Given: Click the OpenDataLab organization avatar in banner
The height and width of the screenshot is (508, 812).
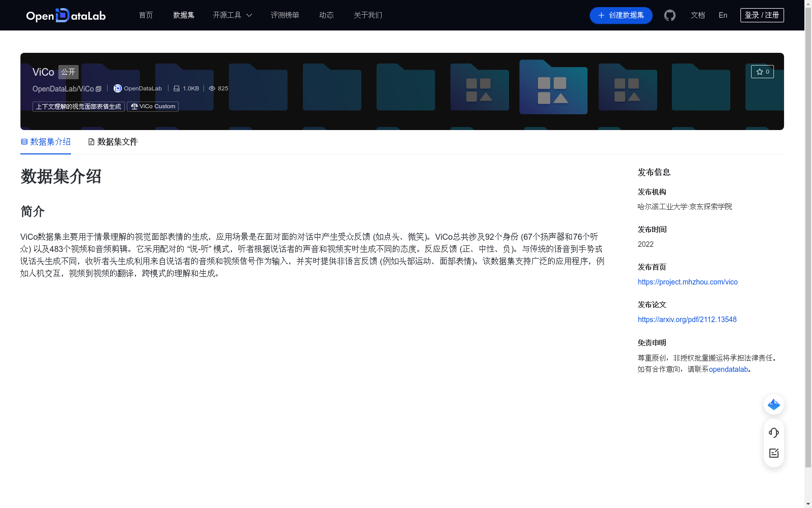Looking at the screenshot, I should pyautogui.click(x=117, y=88).
